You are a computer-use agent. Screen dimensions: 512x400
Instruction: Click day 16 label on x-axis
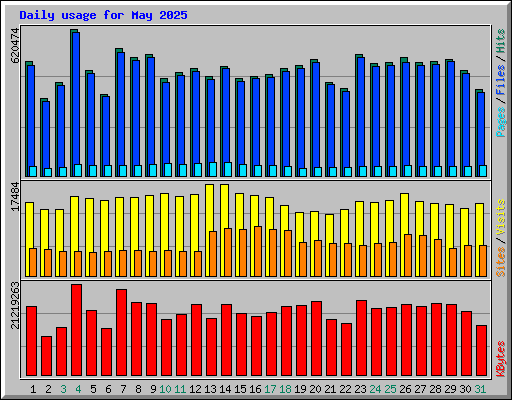tap(255, 389)
